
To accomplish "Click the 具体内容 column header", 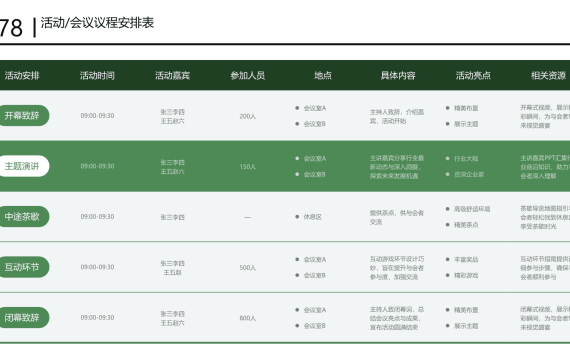I will point(398,76).
